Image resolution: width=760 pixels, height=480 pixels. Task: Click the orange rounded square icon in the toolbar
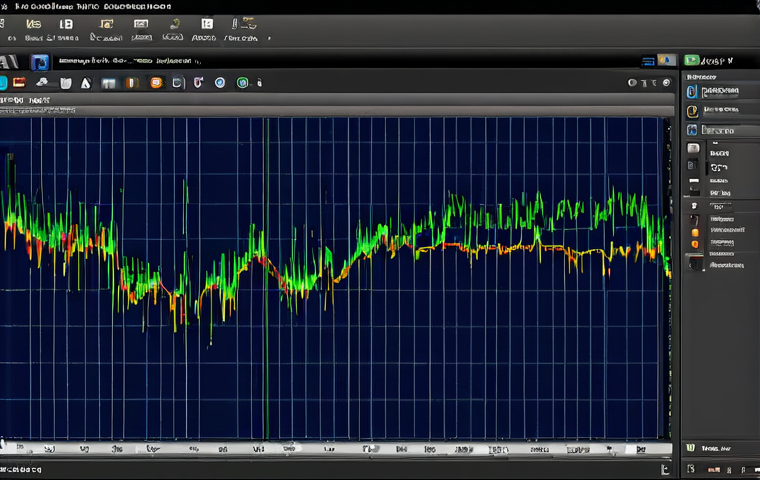156,83
